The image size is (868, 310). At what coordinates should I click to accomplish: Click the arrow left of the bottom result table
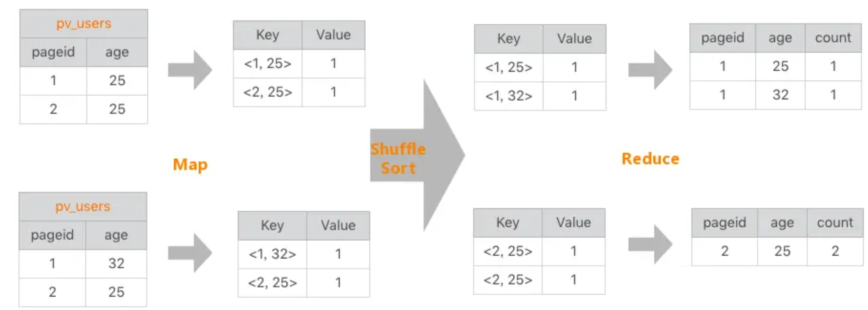tap(650, 245)
